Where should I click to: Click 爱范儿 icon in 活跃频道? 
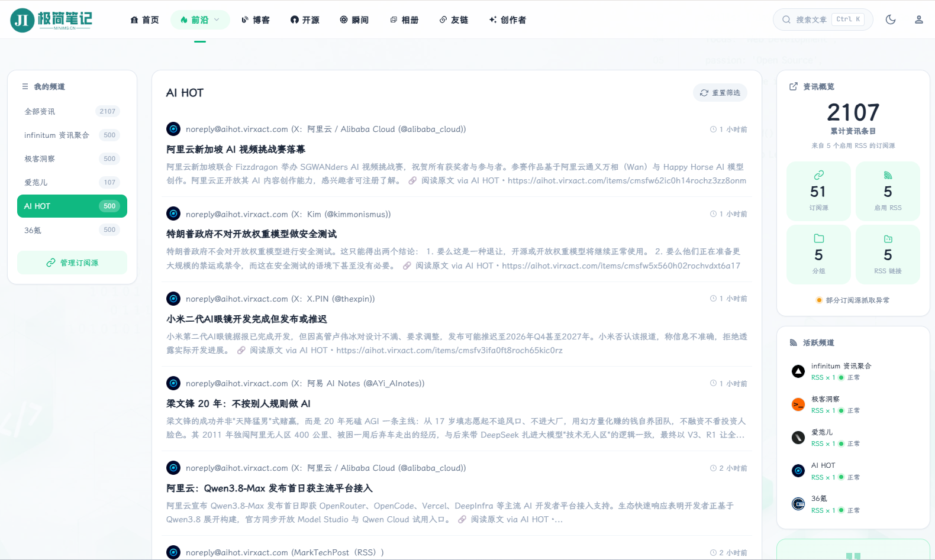pos(798,438)
